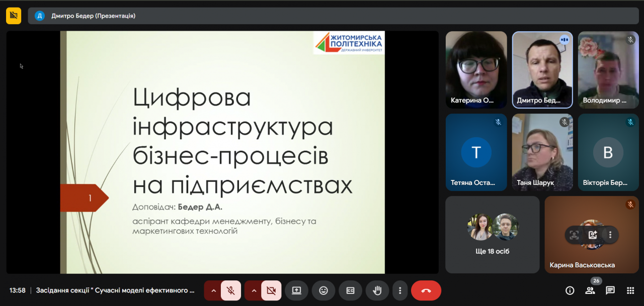Toggle the muted microphone button
The height and width of the screenshot is (306, 644).
pyautogui.click(x=231, y=290)
